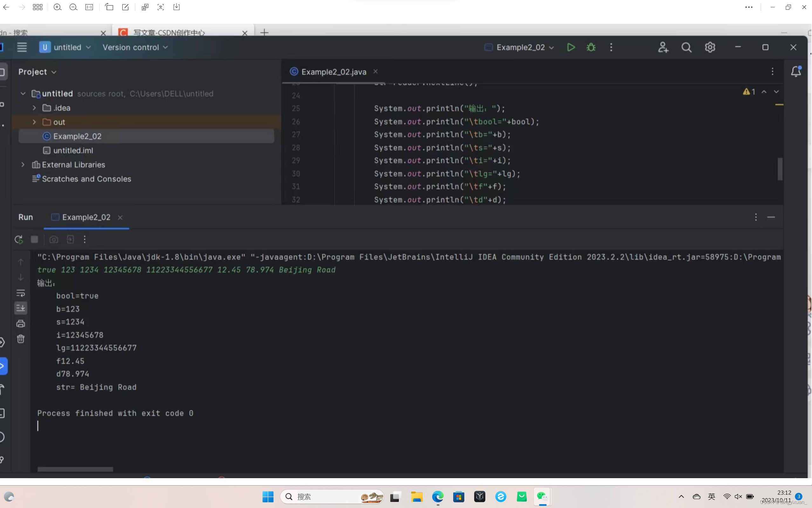This screenshot has height=508, width=812.
Task: Expand the out folder
Action: pyautogui.click(x=34, y=122)
